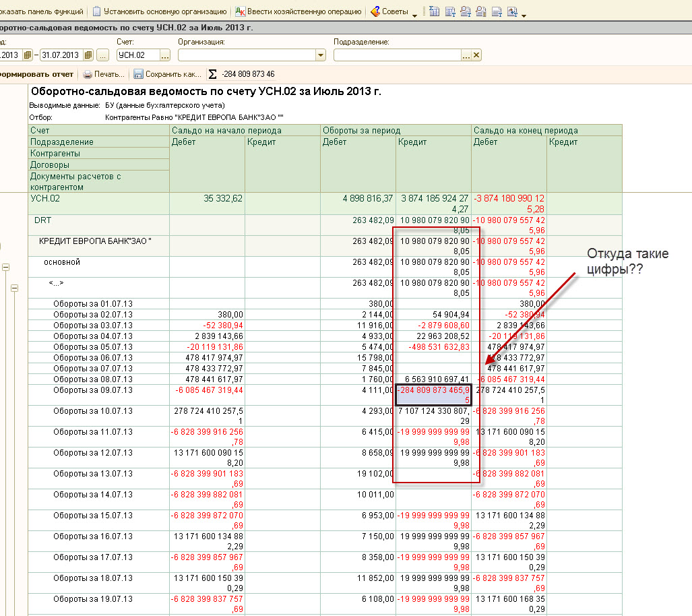Click the Печать printer icon
The width and height of the screenshot is (692, 616).
(x=88, y=74)
